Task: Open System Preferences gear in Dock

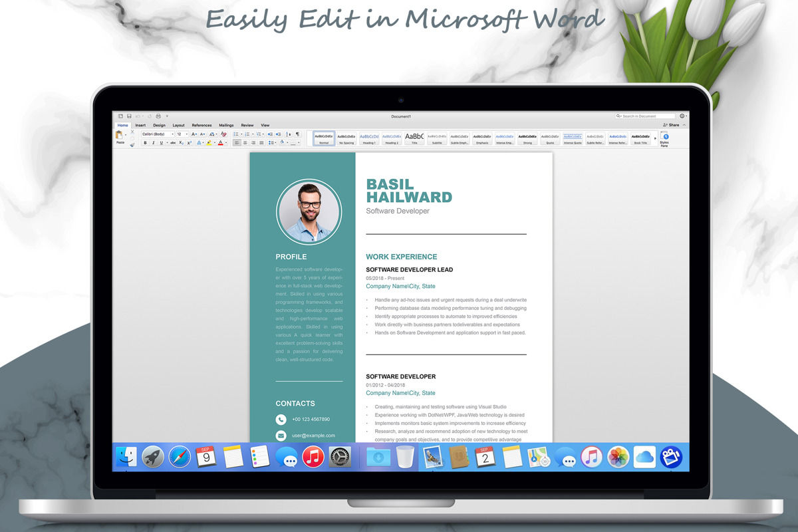Action: coord(340,457)
